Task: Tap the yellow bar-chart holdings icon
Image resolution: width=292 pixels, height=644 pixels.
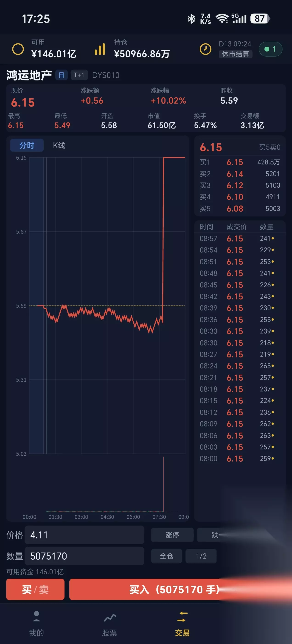Action: 100,49
